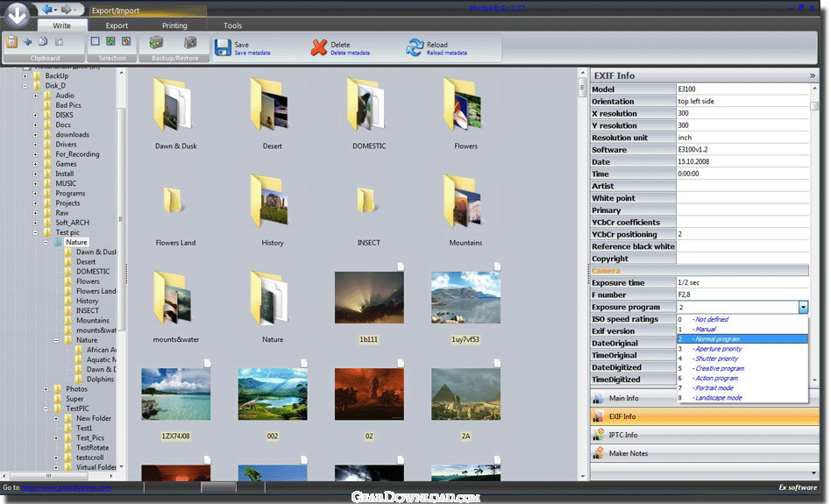Choose Manual from exposure program list
This screenshot has height=504, width=831.
(x=742, y=329)
